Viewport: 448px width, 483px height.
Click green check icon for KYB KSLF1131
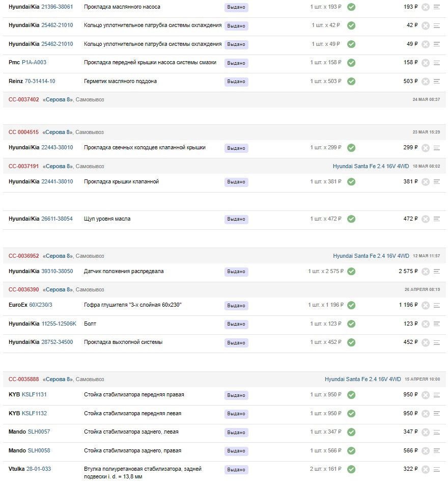351,395
